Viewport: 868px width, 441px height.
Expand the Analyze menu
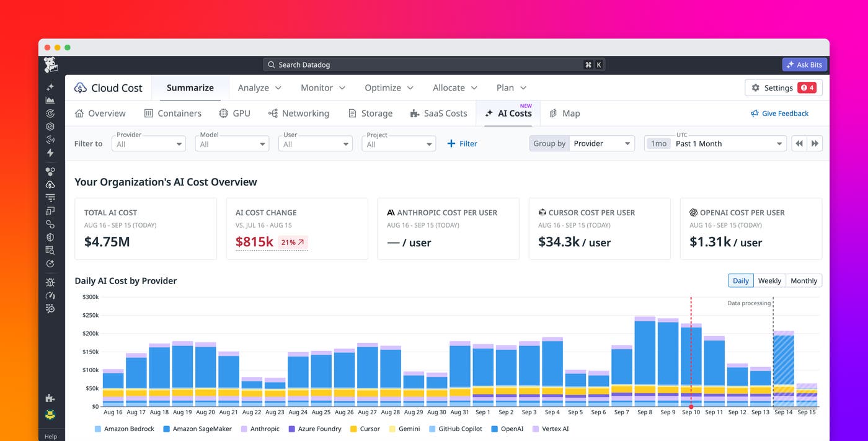[x=260, y=88]
